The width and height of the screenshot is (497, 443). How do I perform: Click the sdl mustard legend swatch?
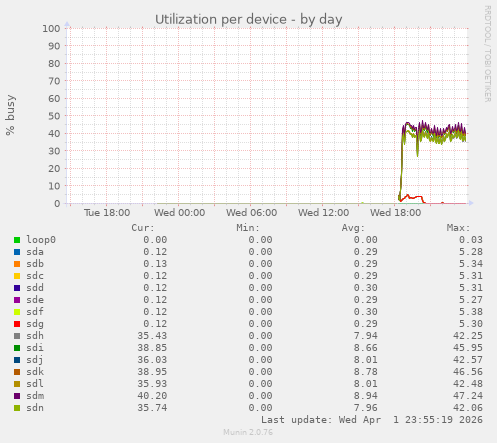coord(17,384)
